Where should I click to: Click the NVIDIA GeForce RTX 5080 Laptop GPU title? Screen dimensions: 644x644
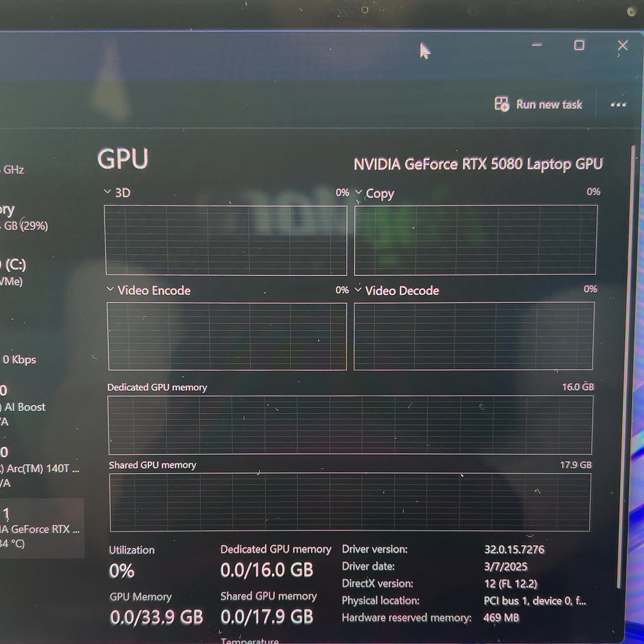point(478,164)
